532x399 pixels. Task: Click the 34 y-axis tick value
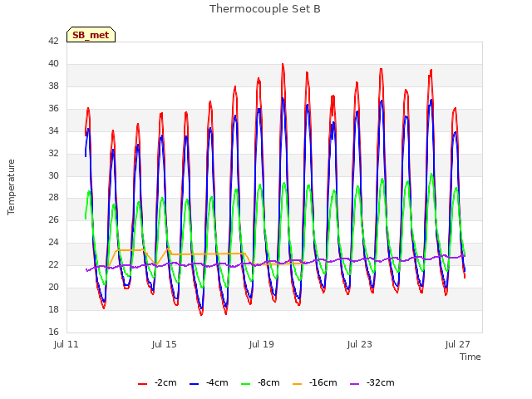coord(53,131)
